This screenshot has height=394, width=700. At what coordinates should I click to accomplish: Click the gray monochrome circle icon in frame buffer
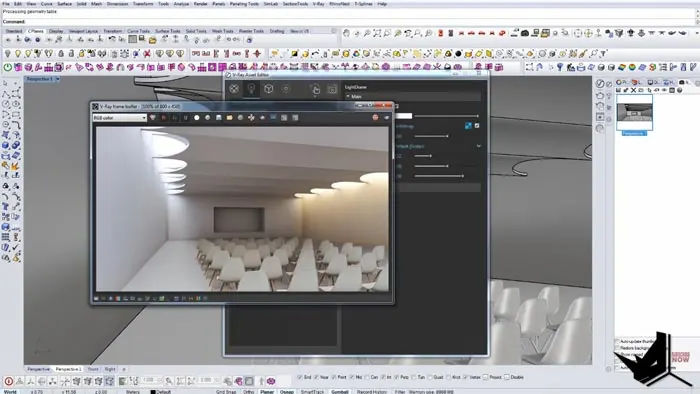point(208,118)
